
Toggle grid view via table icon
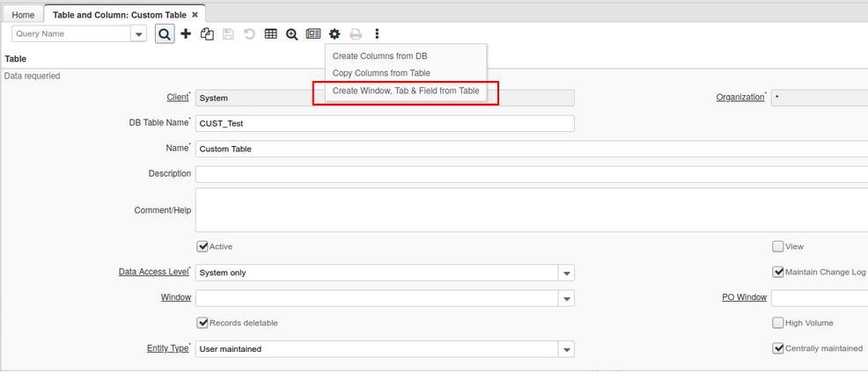pos(271,33)
